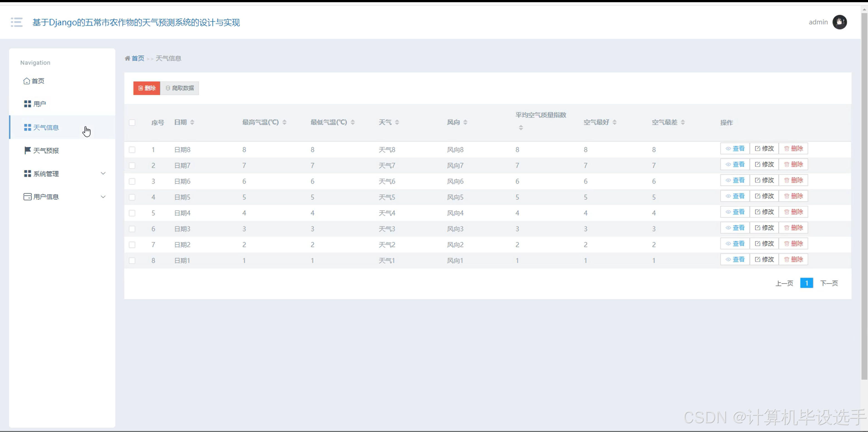The height and width of the screenshot is (432, 868).
Task: Sort by 空气最差 column arrows
Action: (683, 123)
